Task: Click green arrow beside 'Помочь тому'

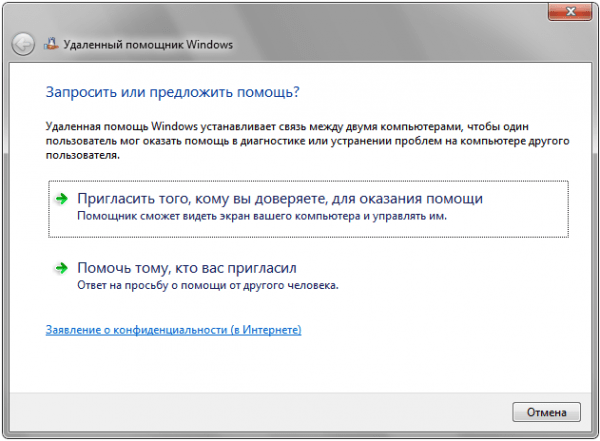Action: click(x=61, y=268)
